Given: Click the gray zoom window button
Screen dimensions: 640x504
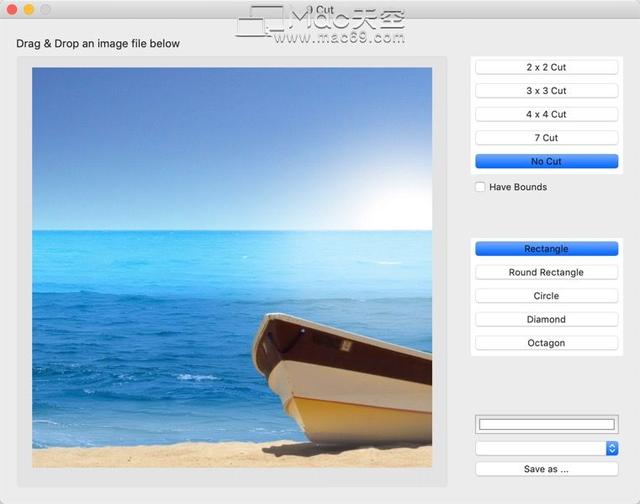Looking at the screenshot, I should pos(46,9).
